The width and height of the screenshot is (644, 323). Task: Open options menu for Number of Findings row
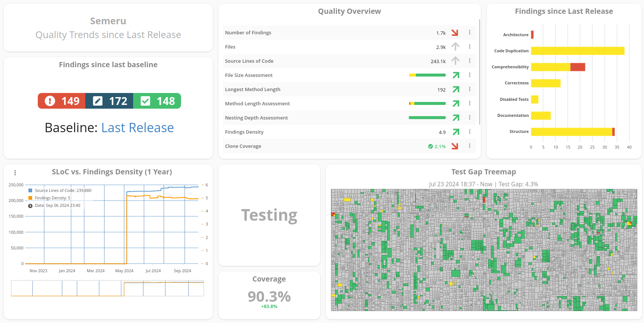tap(470, 32)
